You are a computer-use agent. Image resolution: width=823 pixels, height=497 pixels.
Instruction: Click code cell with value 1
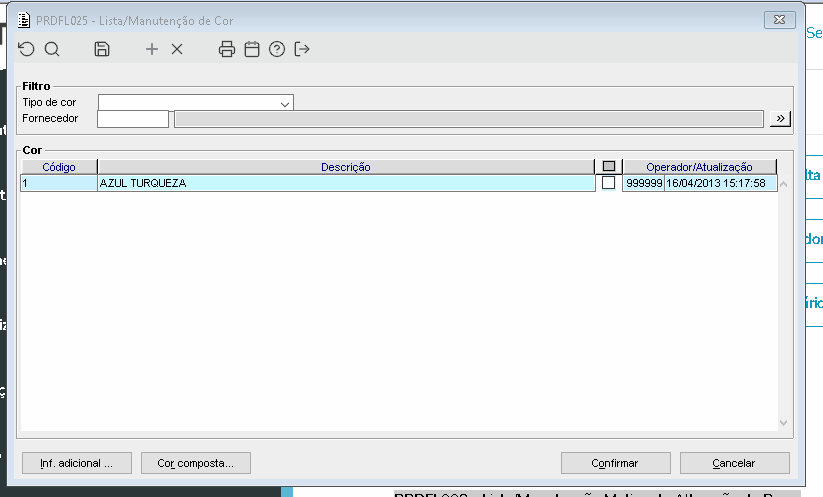tap(59, 183)
